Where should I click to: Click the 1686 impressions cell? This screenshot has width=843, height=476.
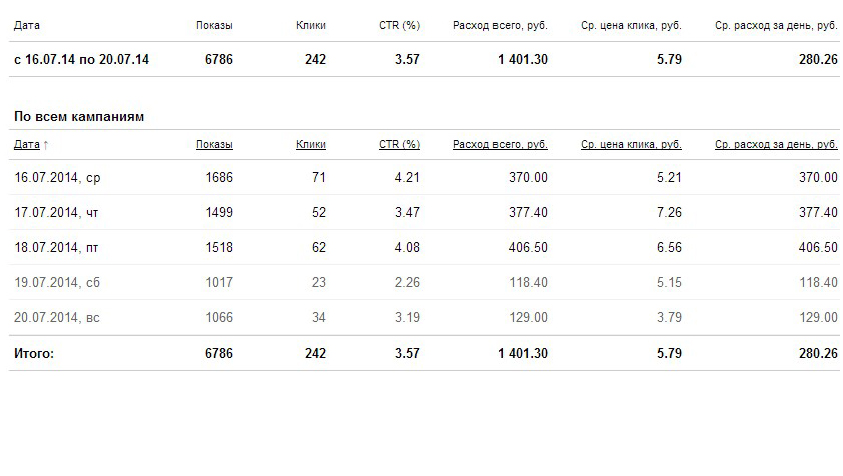[219, 177]
